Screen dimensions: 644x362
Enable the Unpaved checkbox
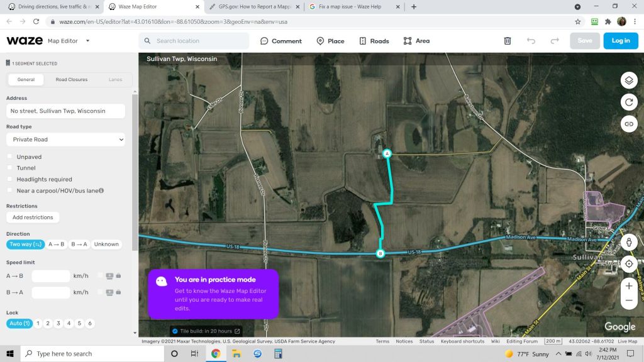tap(10, 156)
